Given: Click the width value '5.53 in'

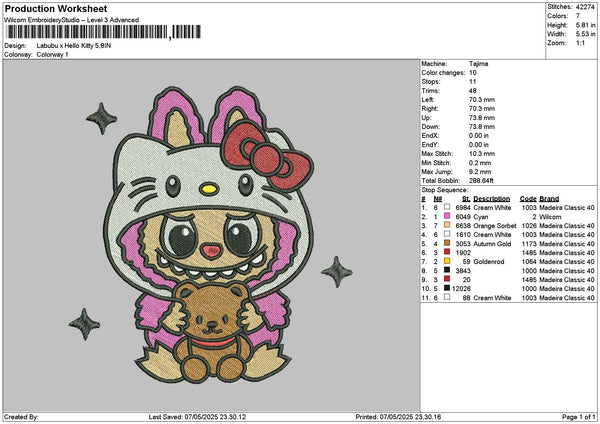Looking at the screenshot, I should click(x=586, y=34).
